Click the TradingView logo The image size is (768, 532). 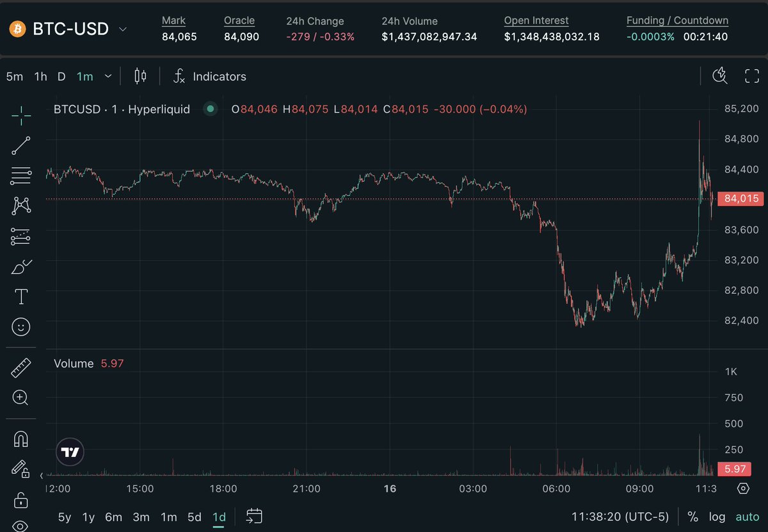point(70,452)
